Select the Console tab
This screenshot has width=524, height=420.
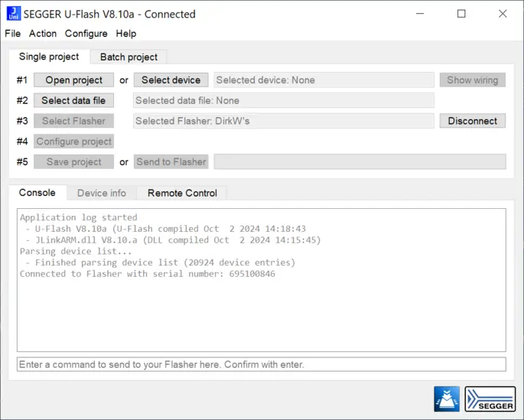coord(37,193)
